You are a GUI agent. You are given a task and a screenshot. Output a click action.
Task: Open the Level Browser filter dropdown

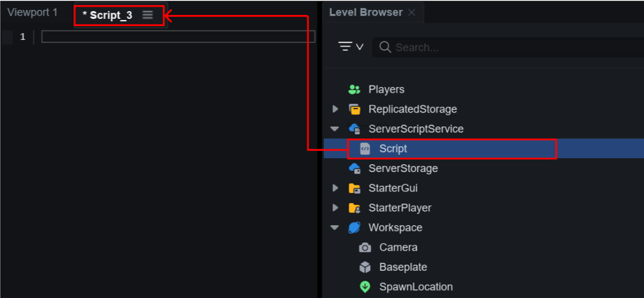[351, 47]
